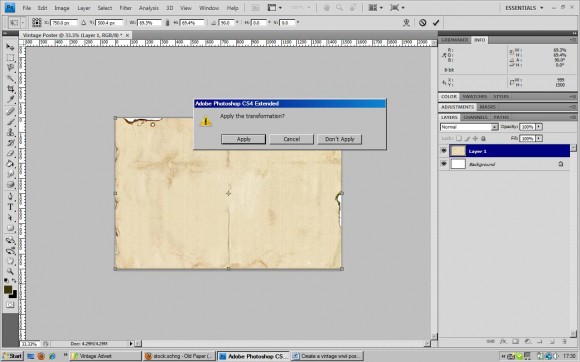Click Apply in the transformation dialog

point(243,139)
